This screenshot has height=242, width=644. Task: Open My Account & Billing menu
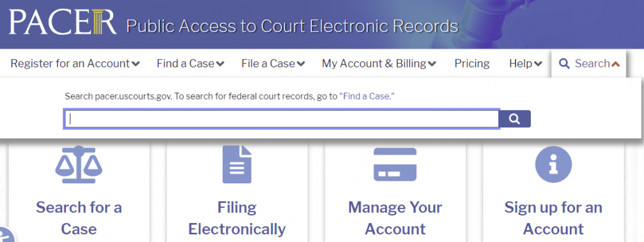(379, 64)
